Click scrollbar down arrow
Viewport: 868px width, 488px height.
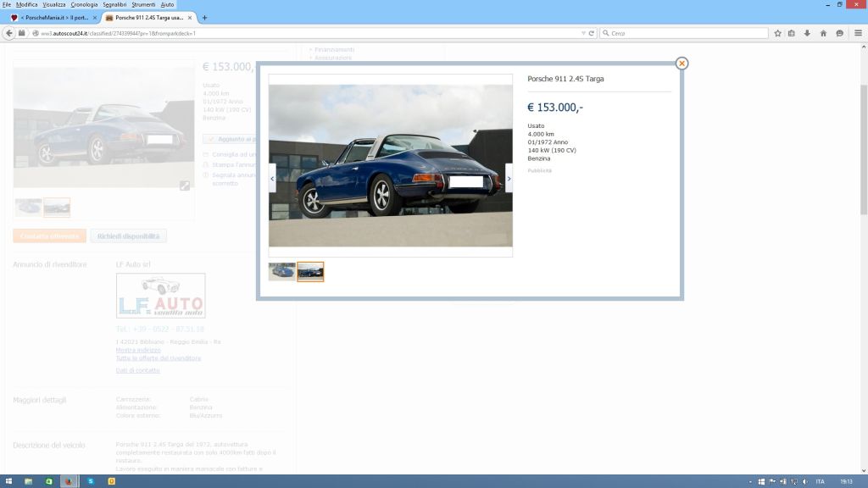point(864,470)
